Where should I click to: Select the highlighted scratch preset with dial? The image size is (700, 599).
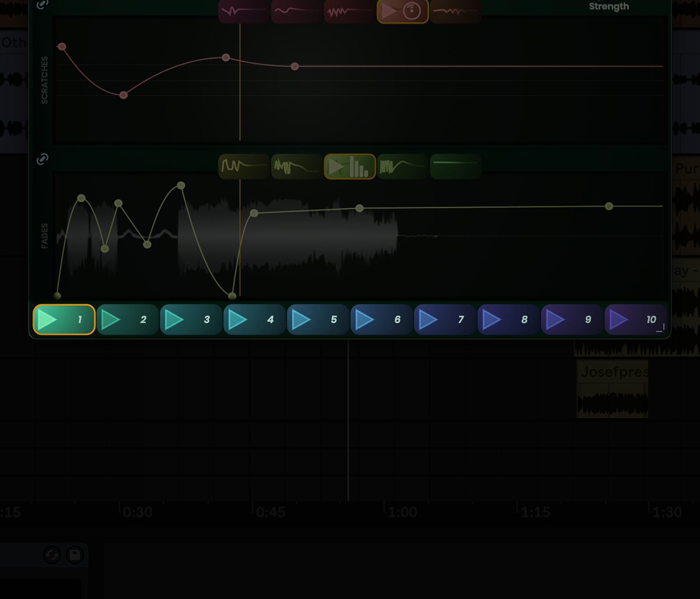pyautogui.click(x=402, y=11)
